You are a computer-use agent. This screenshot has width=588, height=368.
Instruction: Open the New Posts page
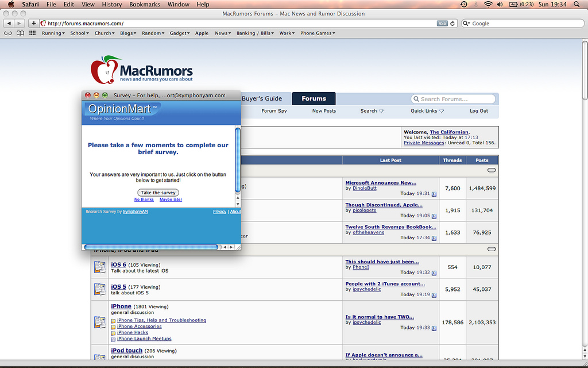click(x=324, y=111)
